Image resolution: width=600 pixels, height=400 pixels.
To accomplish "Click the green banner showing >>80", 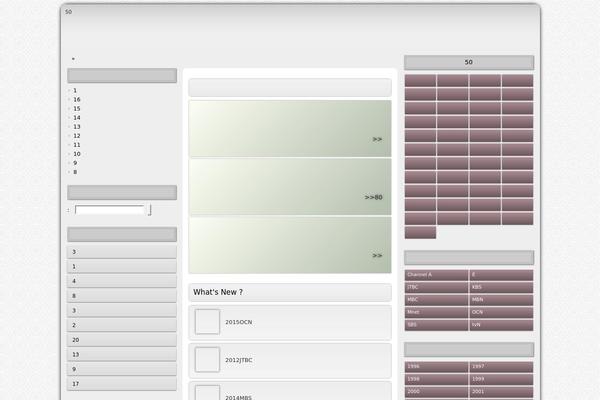I will [x=290, y=187].
